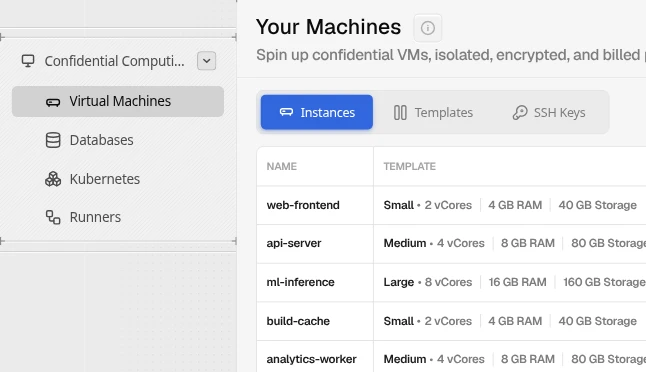Click 40 GB Storage in build-cache row
Viewport: 646px width, 372px height.
click(x=597, y=321)
